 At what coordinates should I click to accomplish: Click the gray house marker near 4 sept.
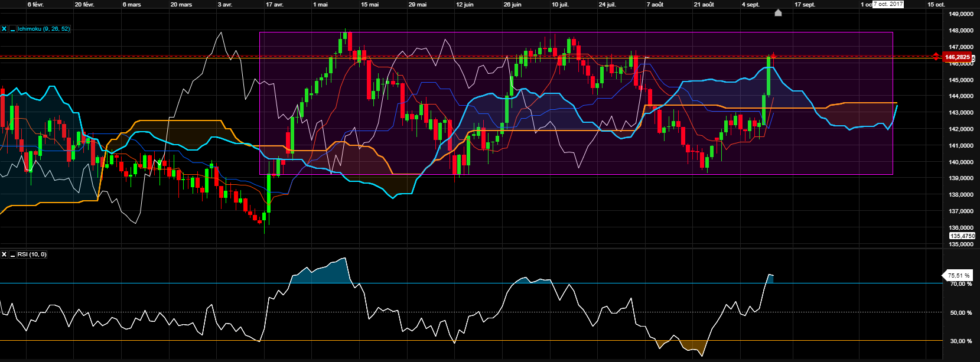click(x=778, y=12)
